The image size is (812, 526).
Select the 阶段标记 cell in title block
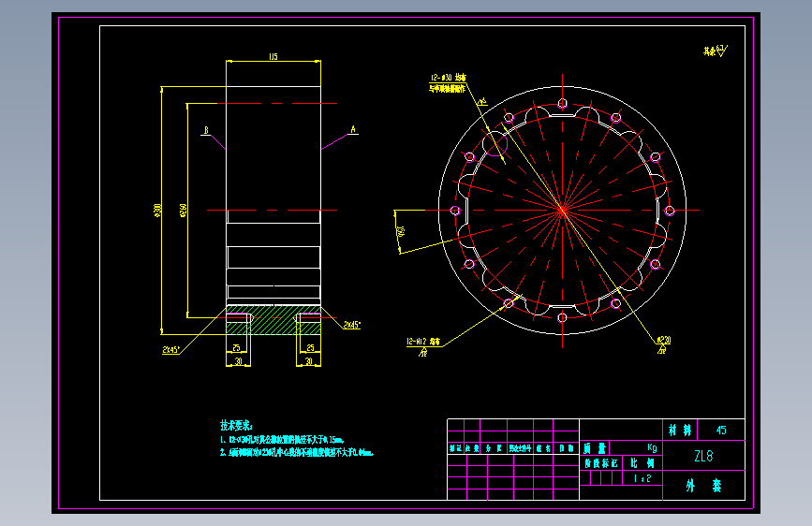(x=601, y=463)
